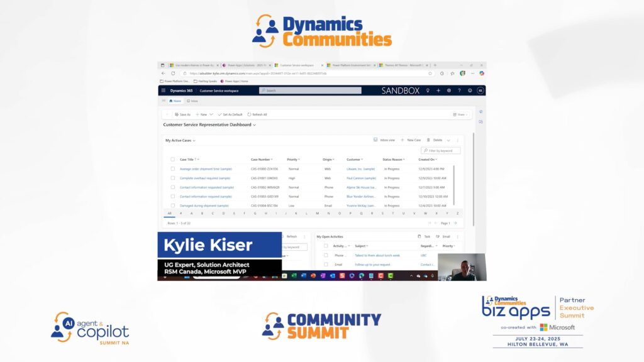Open the browser extensions icon beside the star
The height and width of the screenshot is (362, 644).
click(441, 74)
